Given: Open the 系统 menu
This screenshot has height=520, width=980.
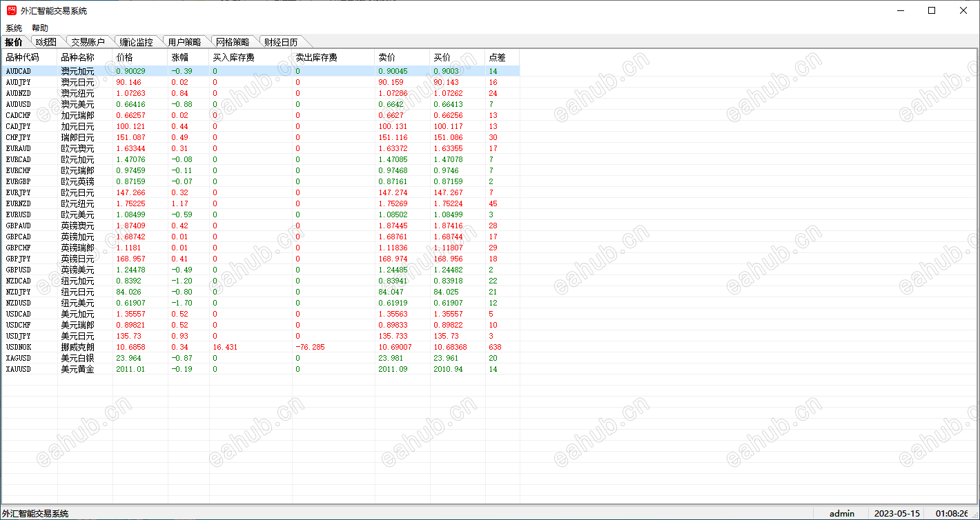Looking at the screenshot, I should 14,28.
